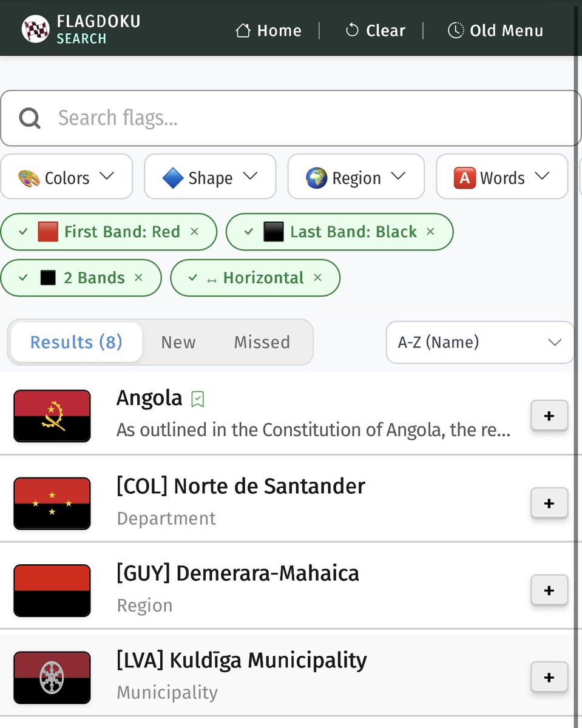Switch to the Missed tab
This screenshot has width=582, height=728.
click(x=262, y=342)
